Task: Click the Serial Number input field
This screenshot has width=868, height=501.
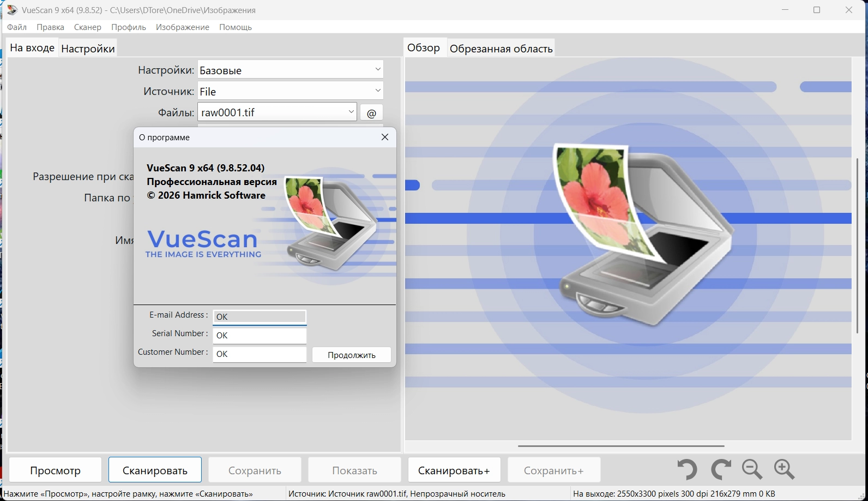Action: click(x=260, y=335)
